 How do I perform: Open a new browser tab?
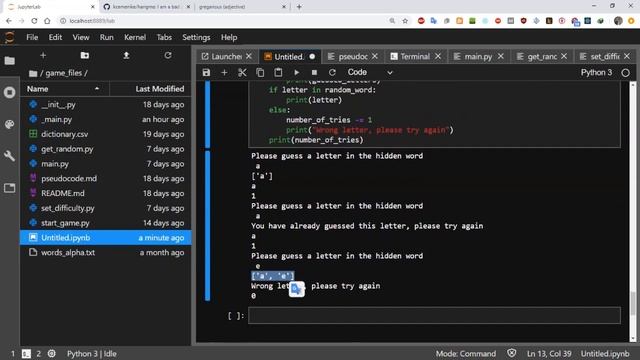(299, 7)
